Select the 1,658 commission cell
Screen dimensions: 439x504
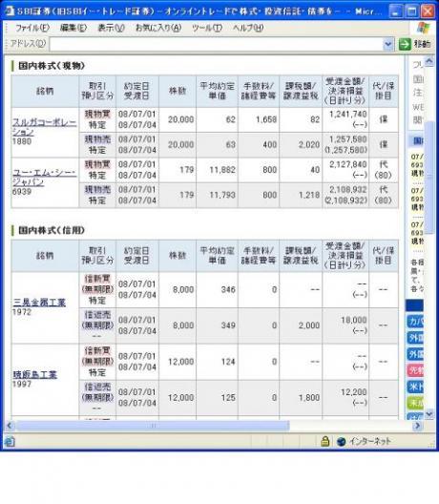tap(259, 119)
